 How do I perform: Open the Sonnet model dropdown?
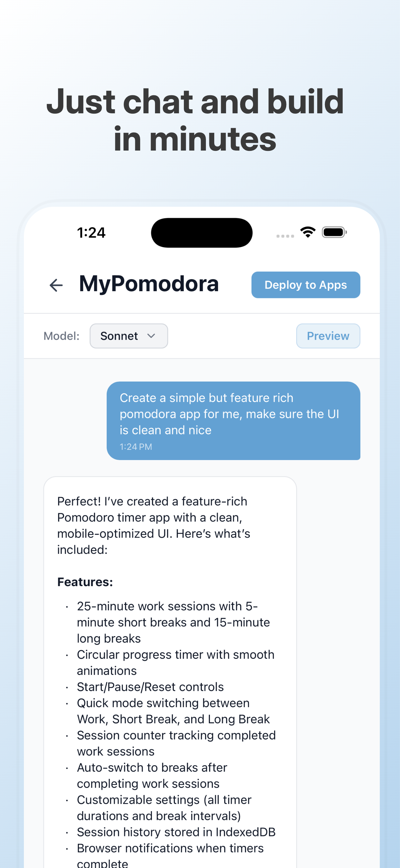point(129,336)
